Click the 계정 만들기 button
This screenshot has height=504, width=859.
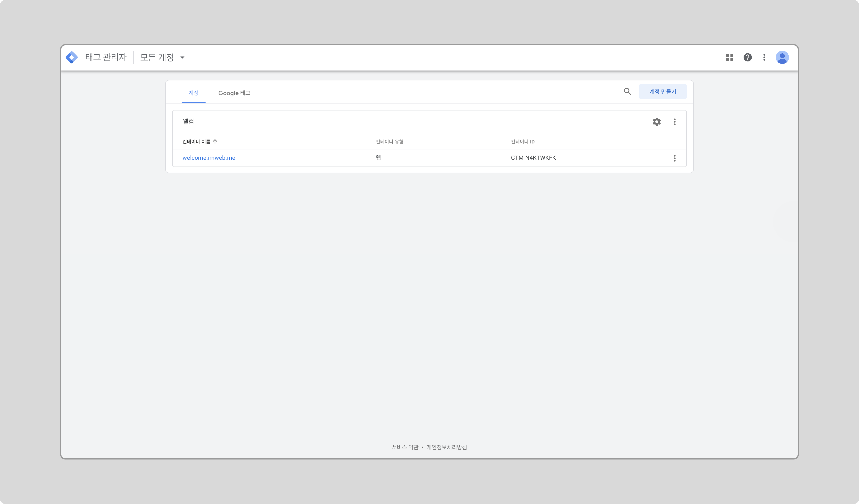(663, 92)
